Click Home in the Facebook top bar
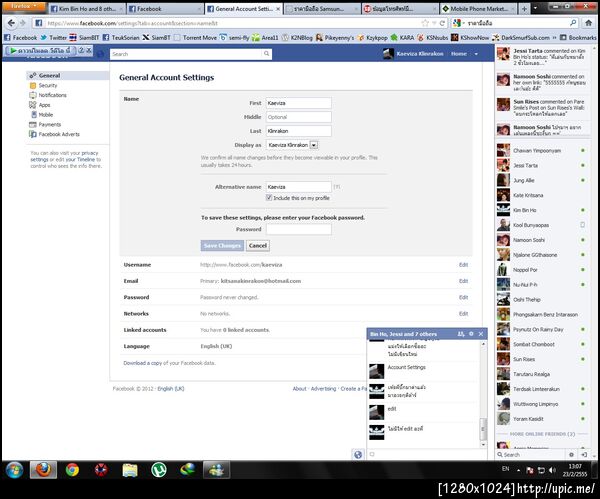 coord(458,54)
